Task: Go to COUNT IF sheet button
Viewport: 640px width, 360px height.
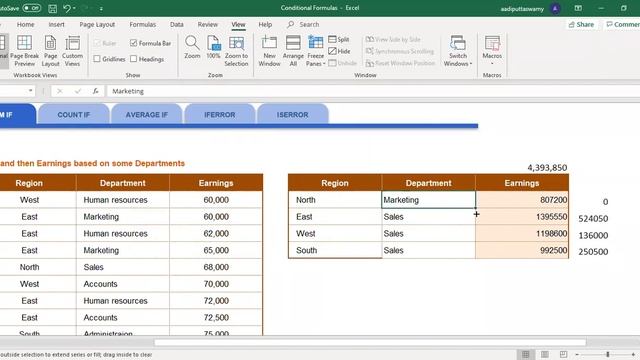Action: pyautogui.click(x=73, y=114)
